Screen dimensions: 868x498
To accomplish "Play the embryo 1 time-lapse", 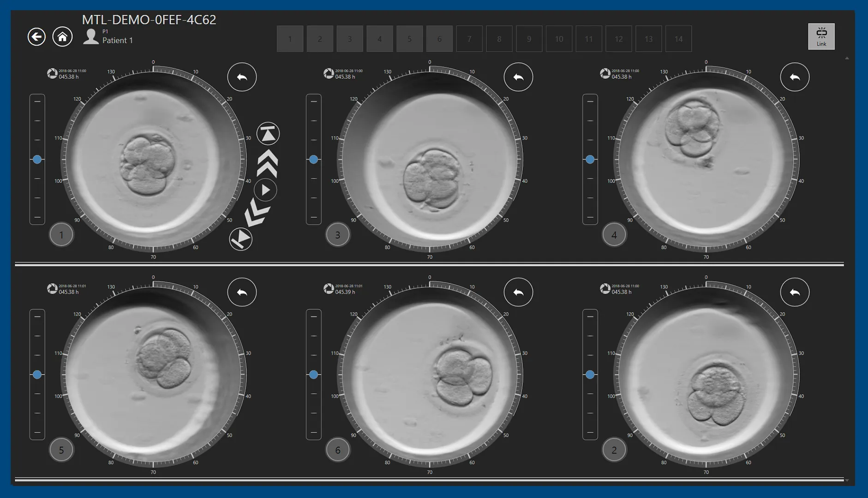I will pos(266,190).
